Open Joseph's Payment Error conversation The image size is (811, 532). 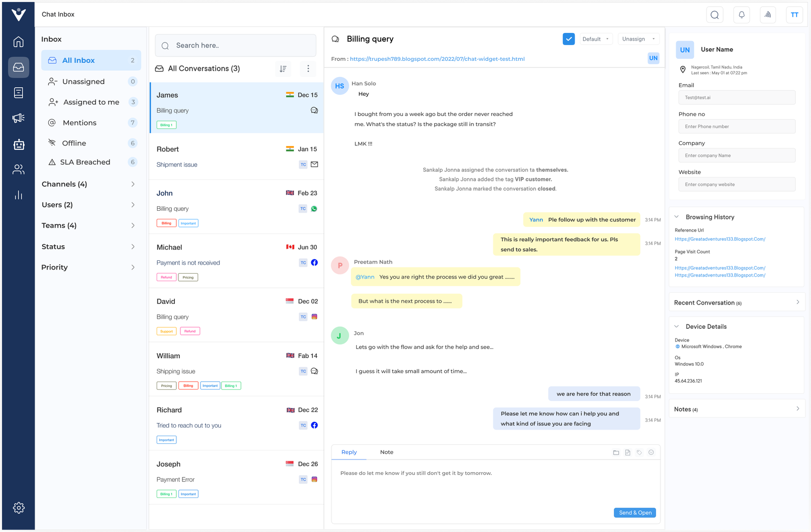(237, 478)
